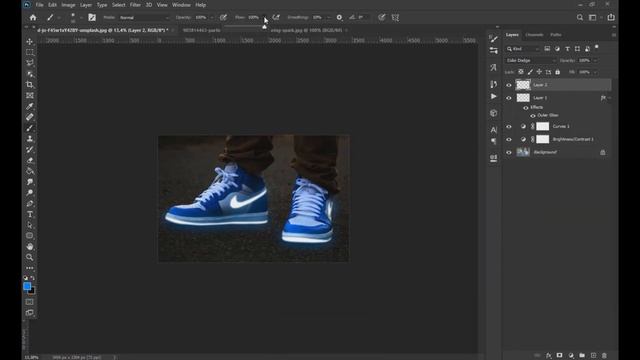Image resolution: width=640 pixels, height=360 pixels.
Task: Open the layer blend mode Color Dodge dropdown
Action: click(531, 60)
